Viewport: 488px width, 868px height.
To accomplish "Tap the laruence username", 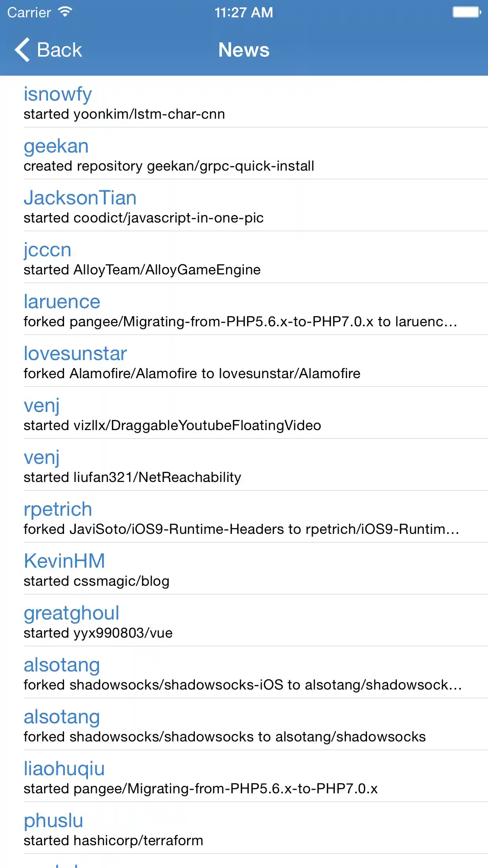I will pos(62,302).
